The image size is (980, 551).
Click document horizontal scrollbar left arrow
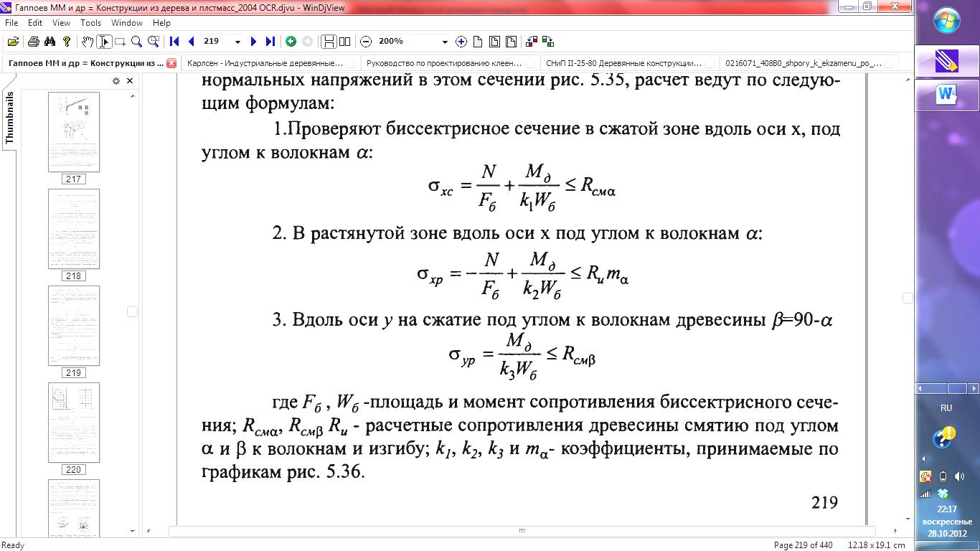(149, 531)
